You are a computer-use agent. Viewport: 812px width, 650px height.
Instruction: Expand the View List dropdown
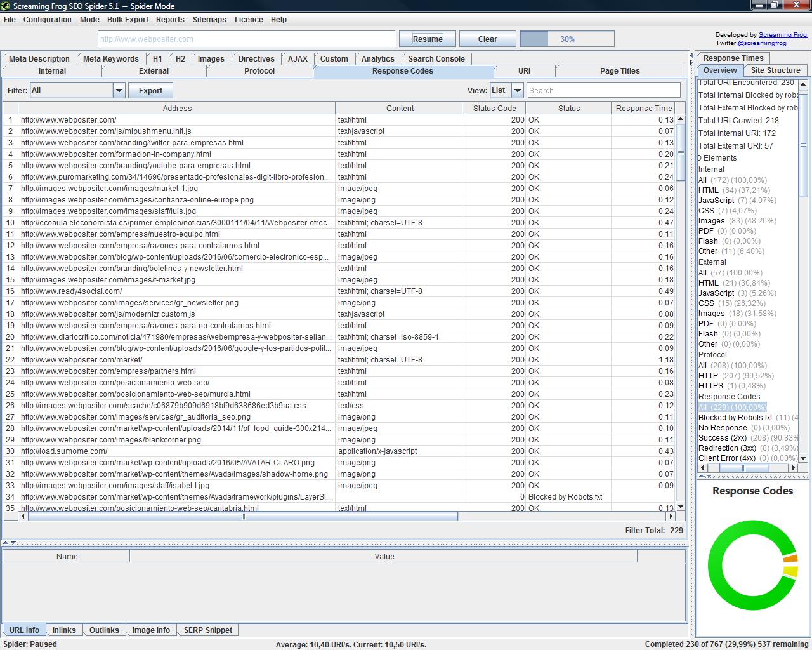pos(518,90)
